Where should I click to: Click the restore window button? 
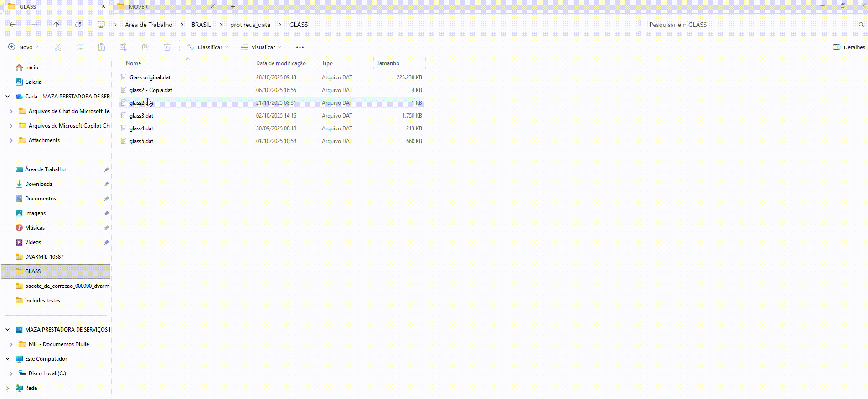(x=843, y=6)
